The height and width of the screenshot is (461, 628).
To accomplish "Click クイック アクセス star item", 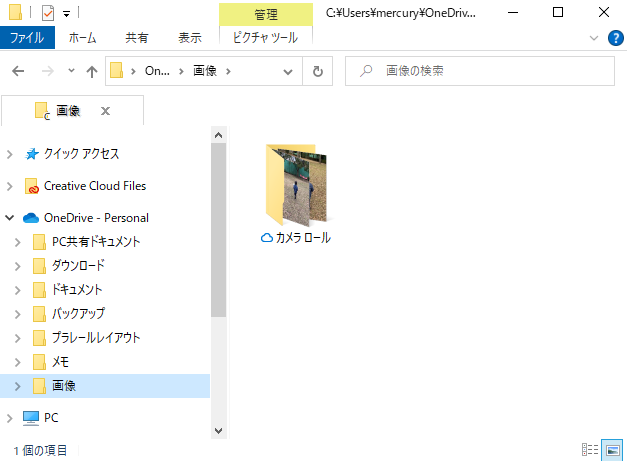I will (81, 154).
